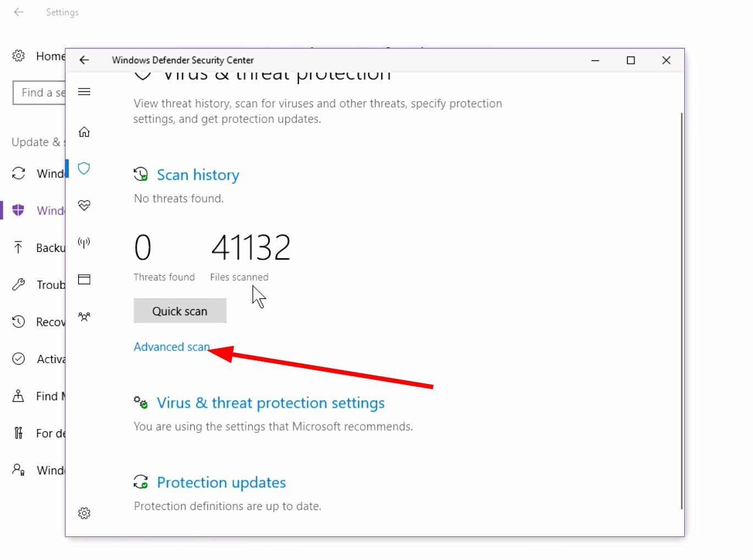Open Defender settings gear at bottom
This screenshot has width=753, height=560.
(84, 513)
